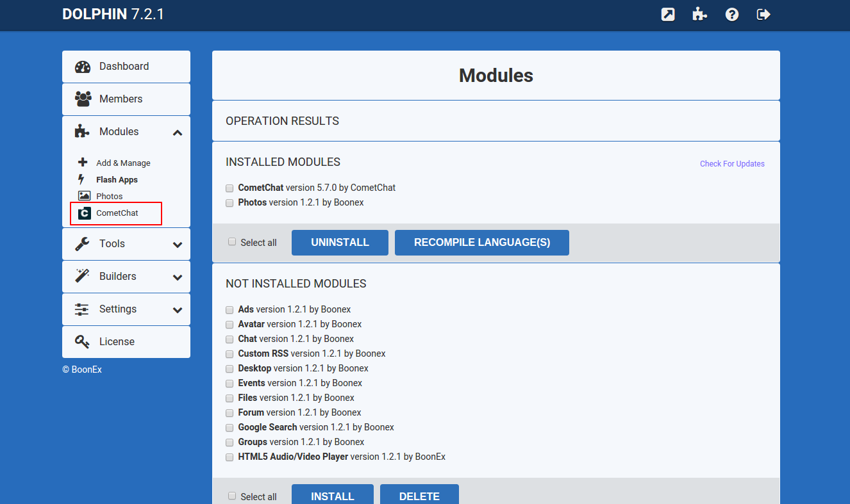This screenshot has width=850, height=504.
Task: Click the lightning bolt Flash Apps icon
Action: click(81, 179)
